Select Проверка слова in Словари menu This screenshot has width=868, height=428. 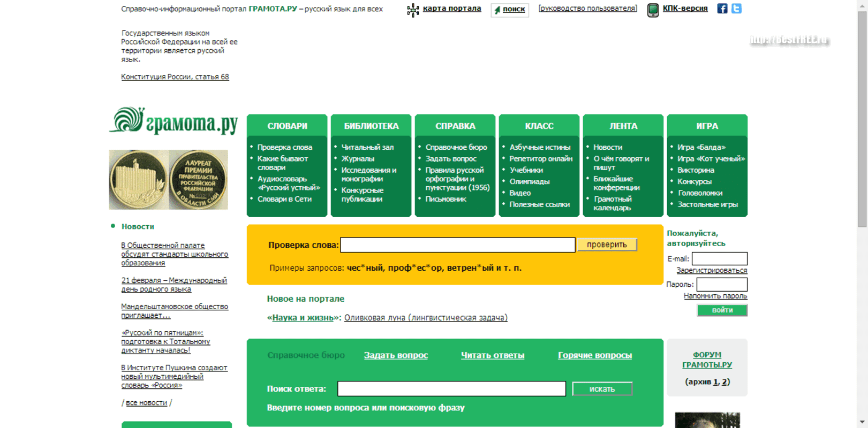285,147
